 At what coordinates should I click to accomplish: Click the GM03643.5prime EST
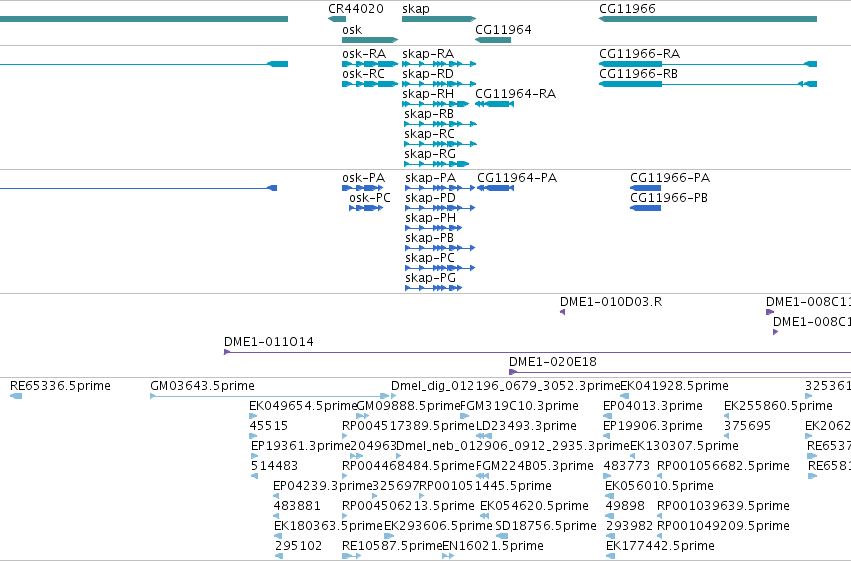click(x=269, y=396)
